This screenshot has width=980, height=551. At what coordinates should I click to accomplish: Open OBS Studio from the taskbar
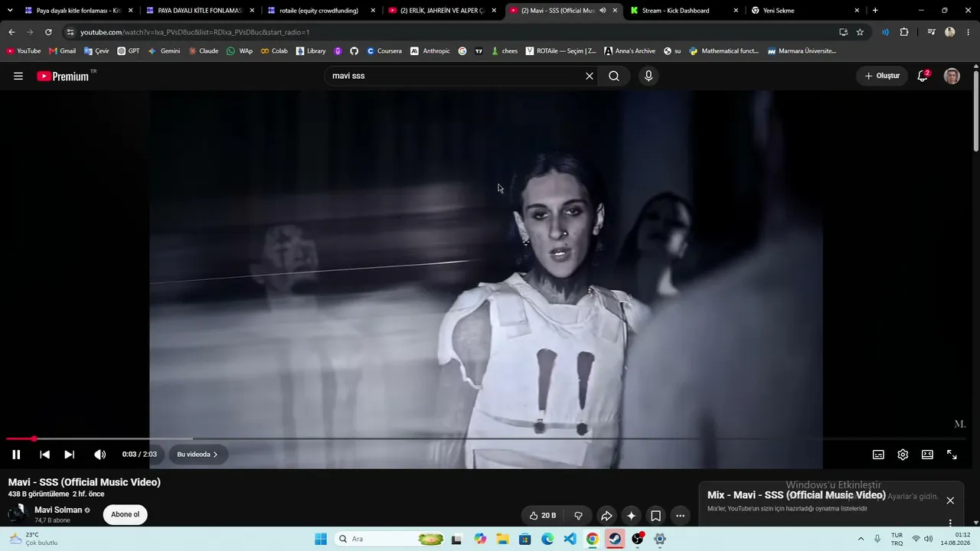(637, 539)
